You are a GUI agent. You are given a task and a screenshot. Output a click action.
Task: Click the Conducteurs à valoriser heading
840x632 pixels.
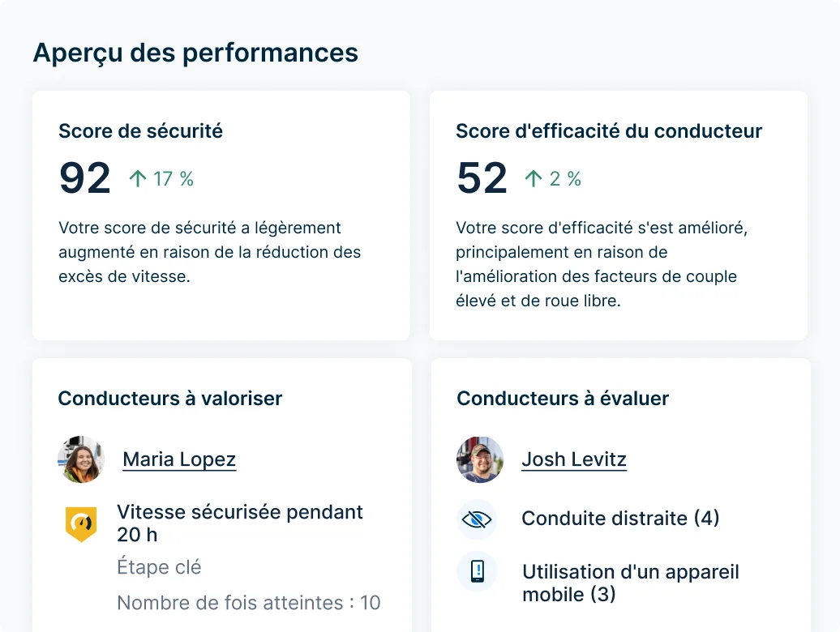click(x=169, y=398)
